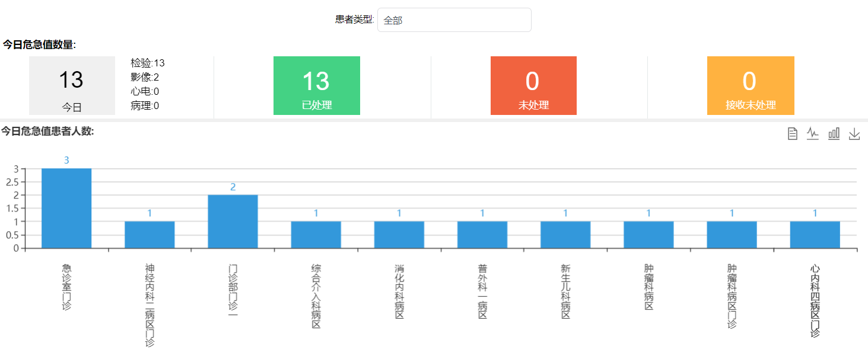The width and height of the screenshot is (868, 349).
Task: Click the orange 接收未处理 card
Action: pos(751,85)
